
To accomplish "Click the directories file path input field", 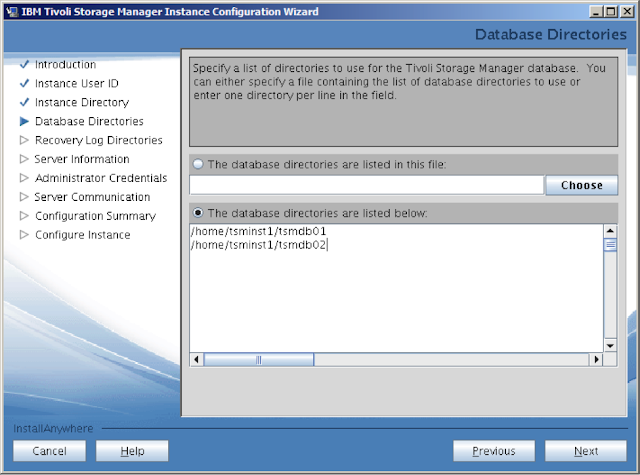I will point(367,185).
